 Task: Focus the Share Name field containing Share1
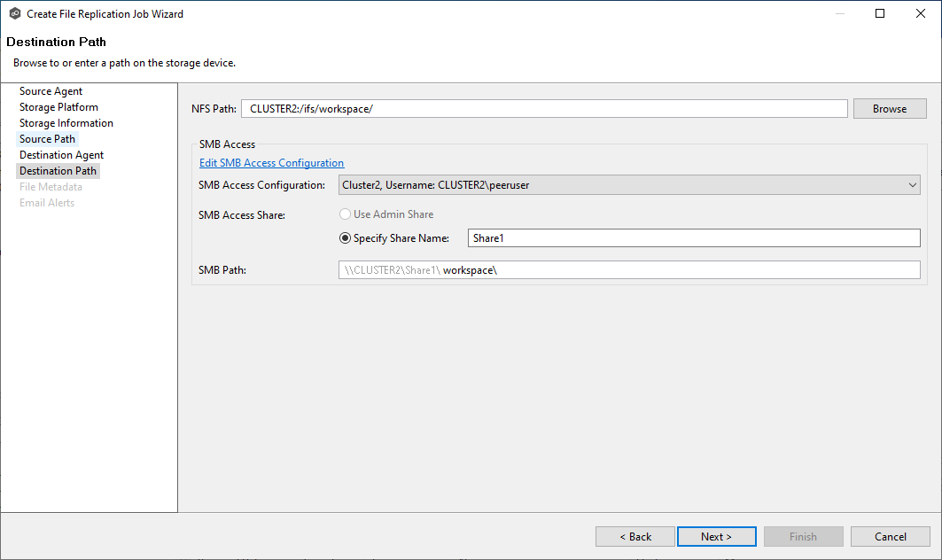click(693, 238)
